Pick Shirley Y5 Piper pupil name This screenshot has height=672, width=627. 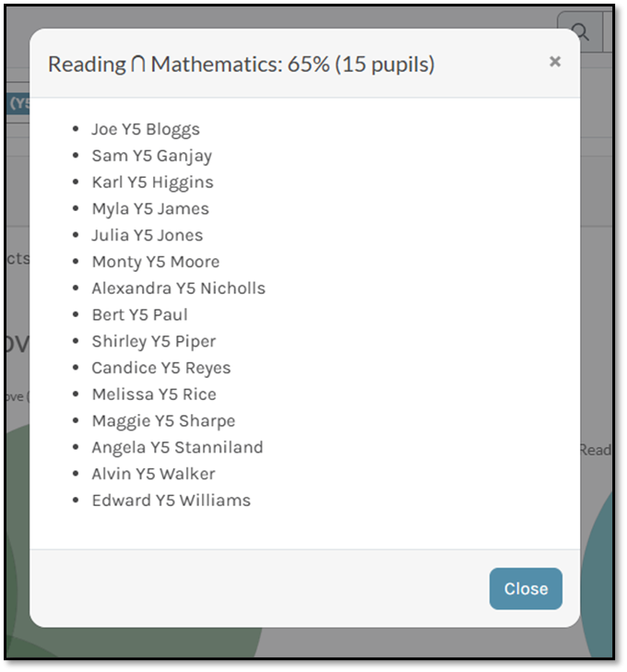(x=153, y=342)
